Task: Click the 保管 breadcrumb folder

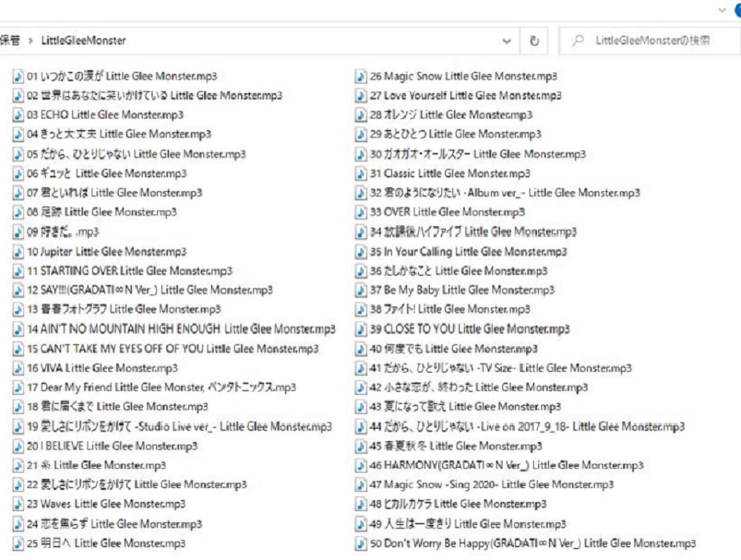Action: 10,40
